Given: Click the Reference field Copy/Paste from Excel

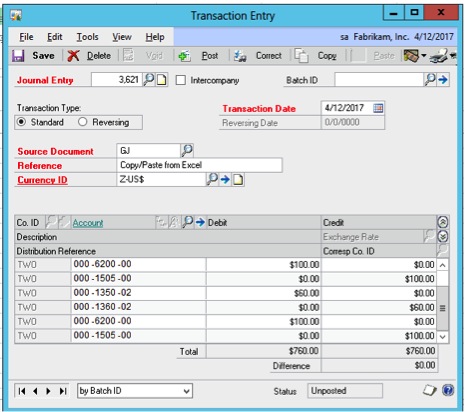Looking at the screenshot, I should tap(199, 165).
